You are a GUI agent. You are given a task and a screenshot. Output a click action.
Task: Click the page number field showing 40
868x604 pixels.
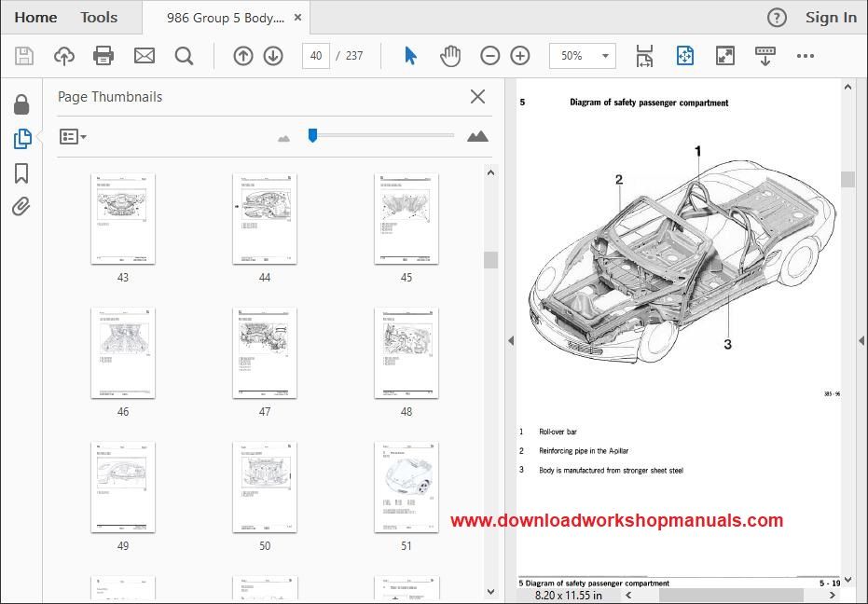click(x=316, y=56)
